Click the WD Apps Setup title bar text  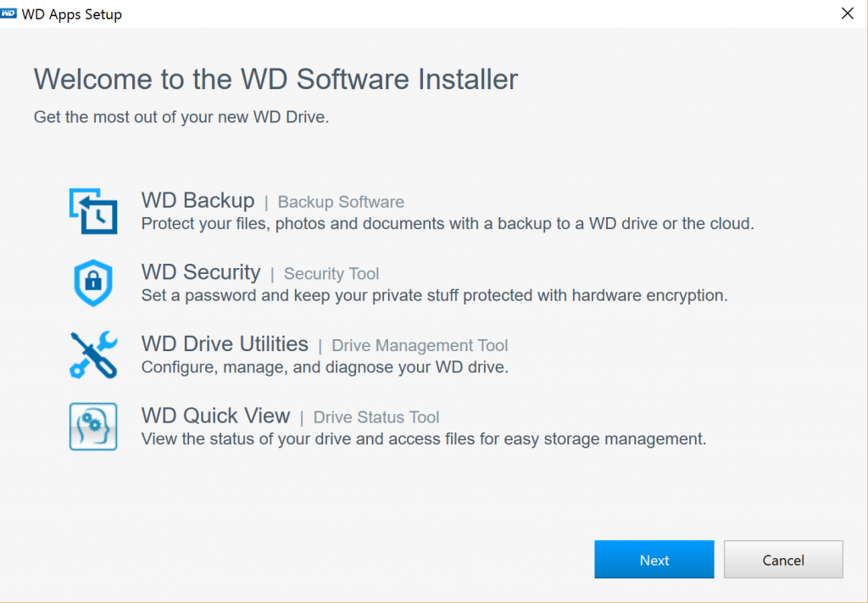(x=71, y=14)
